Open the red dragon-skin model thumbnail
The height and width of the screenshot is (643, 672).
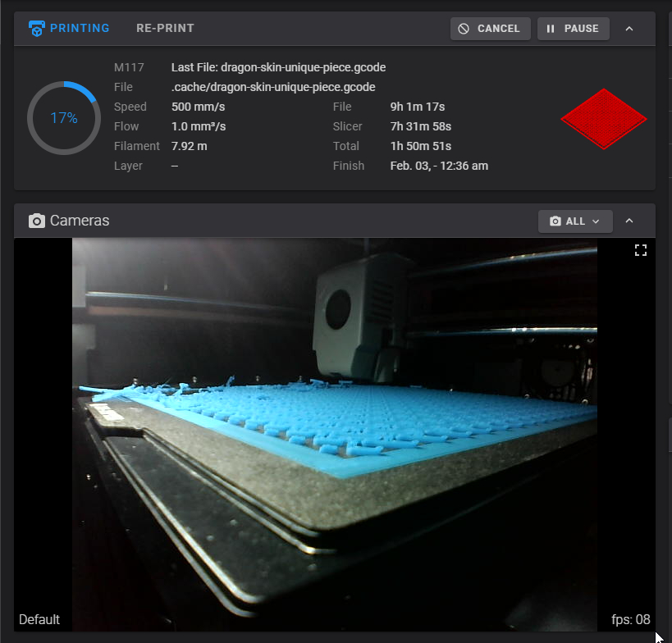click(x=604, y=118)
